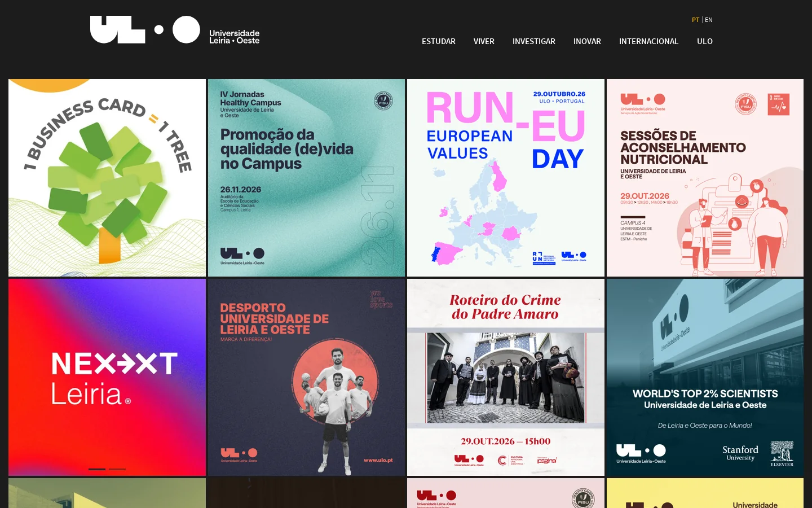Click the 29.OUT.2026 — 15h00 date text

click(506, 441)
